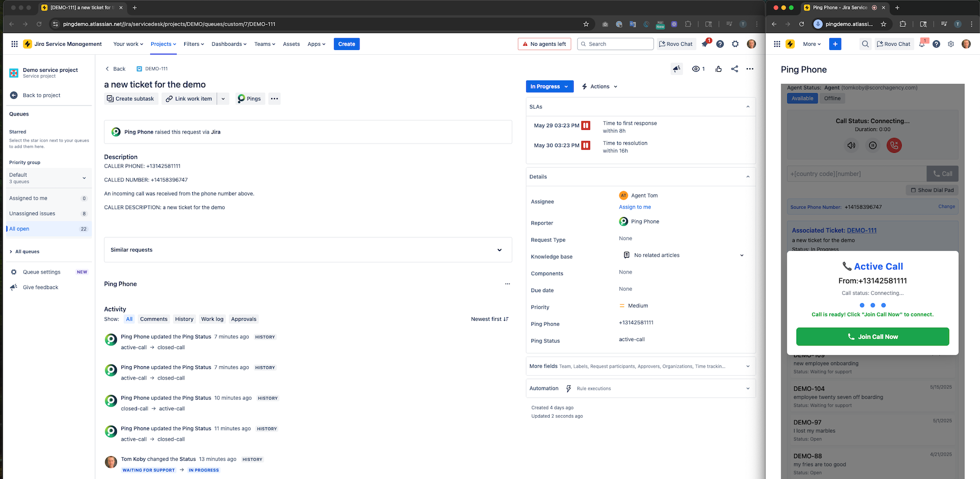
Task: Click the Join Call Now button
Action: [872, 337]
